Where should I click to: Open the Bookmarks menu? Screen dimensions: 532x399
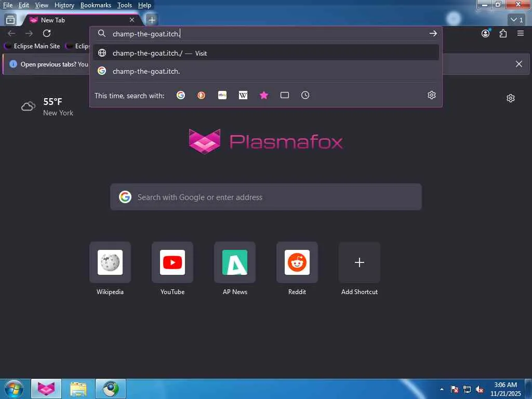click(96, 5)
